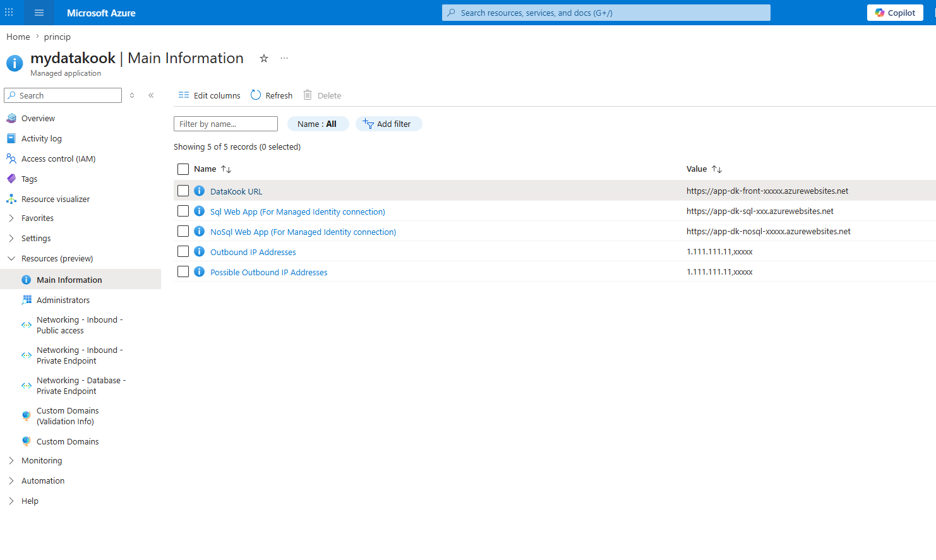
Task: Toggle the select-all header checkbox
Action: (183, 169)
